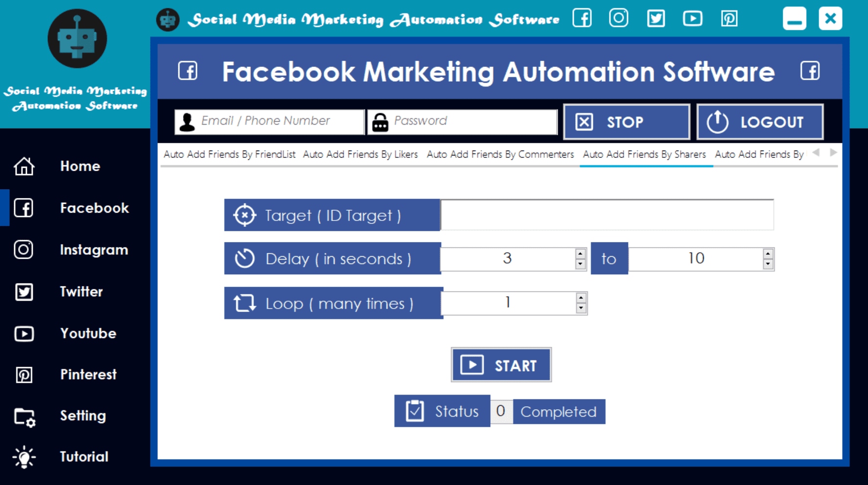The height and width of the screenshot is (485, 868).
Task: Focus the Email / Phone Number field
Action: tap(269, 122)
